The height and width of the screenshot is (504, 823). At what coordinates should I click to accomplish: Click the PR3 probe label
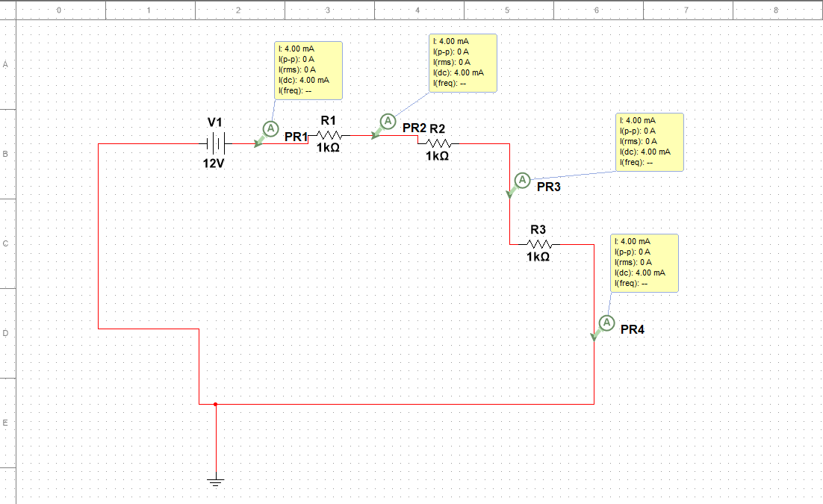pos(548,187)
